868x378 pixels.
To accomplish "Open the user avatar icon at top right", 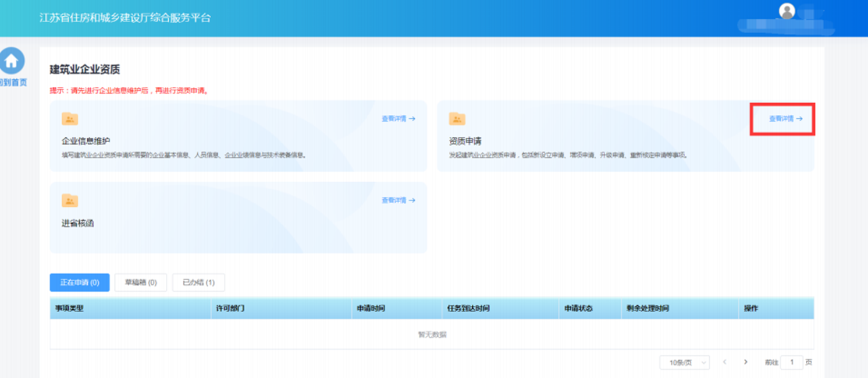I will click(787, 11).
